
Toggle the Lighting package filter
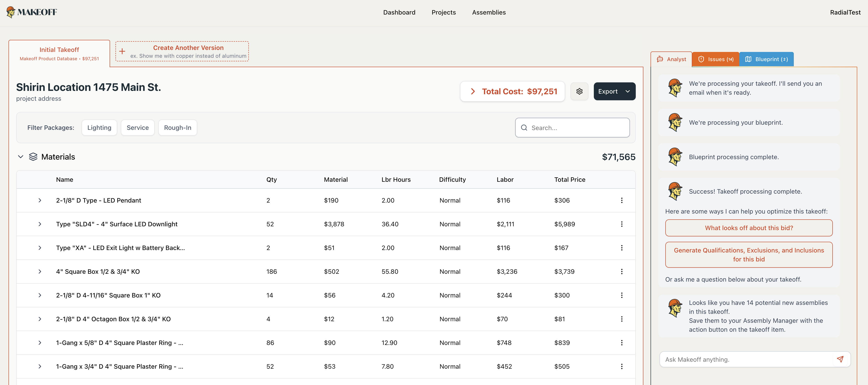[99, 128]
